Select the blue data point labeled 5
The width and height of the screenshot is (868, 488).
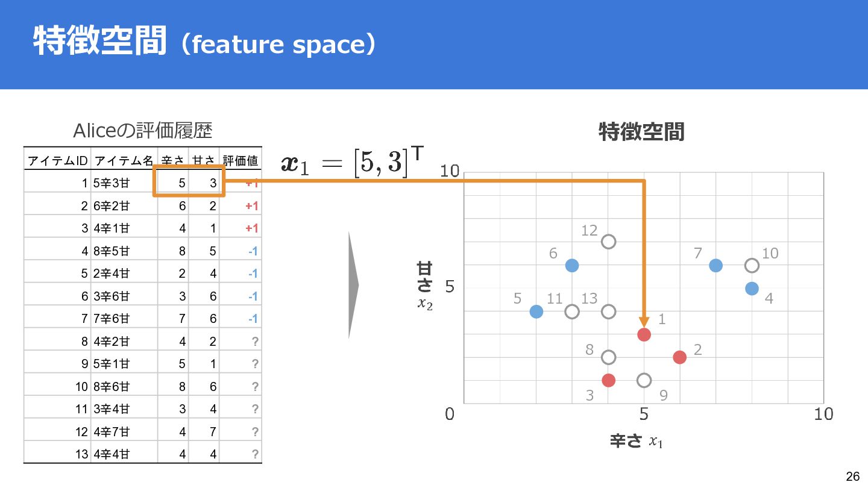point(536,311)
